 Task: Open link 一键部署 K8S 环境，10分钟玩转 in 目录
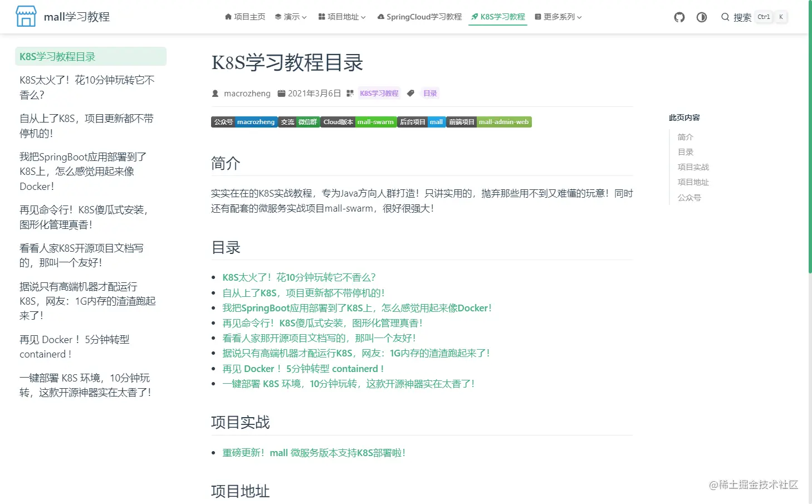coord(349,384)
